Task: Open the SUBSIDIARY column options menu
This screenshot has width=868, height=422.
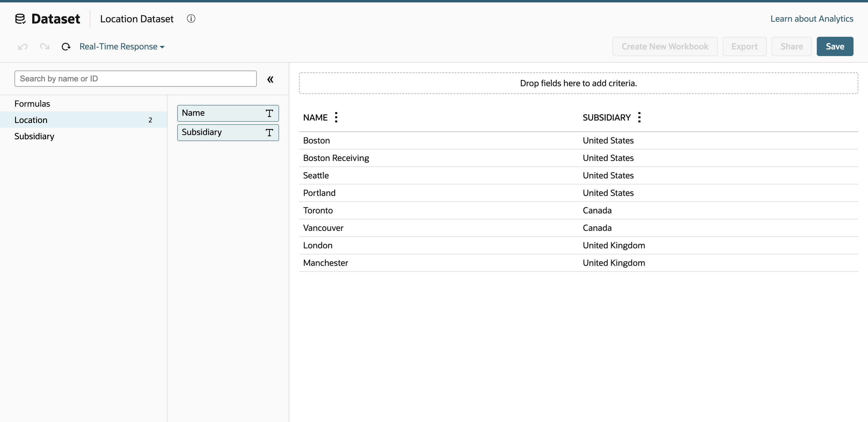Action: pyautogui.click(x=639, y=117)
